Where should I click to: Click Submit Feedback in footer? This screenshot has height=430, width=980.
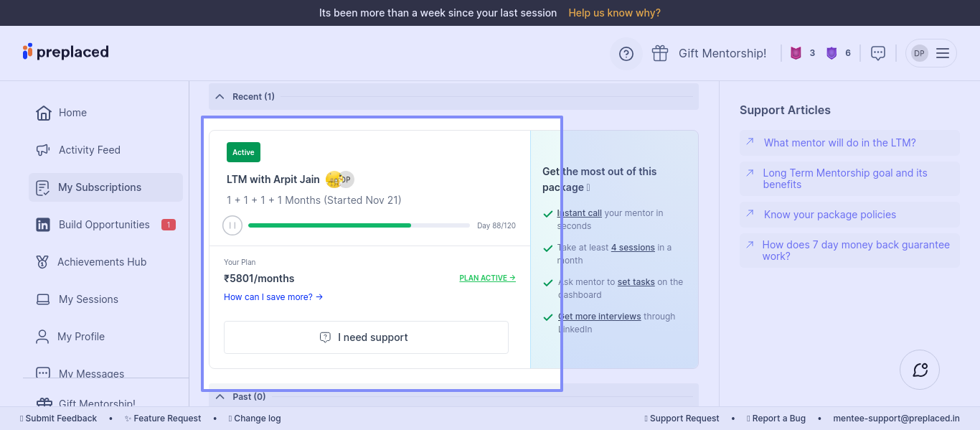click(x=58, y=419)
